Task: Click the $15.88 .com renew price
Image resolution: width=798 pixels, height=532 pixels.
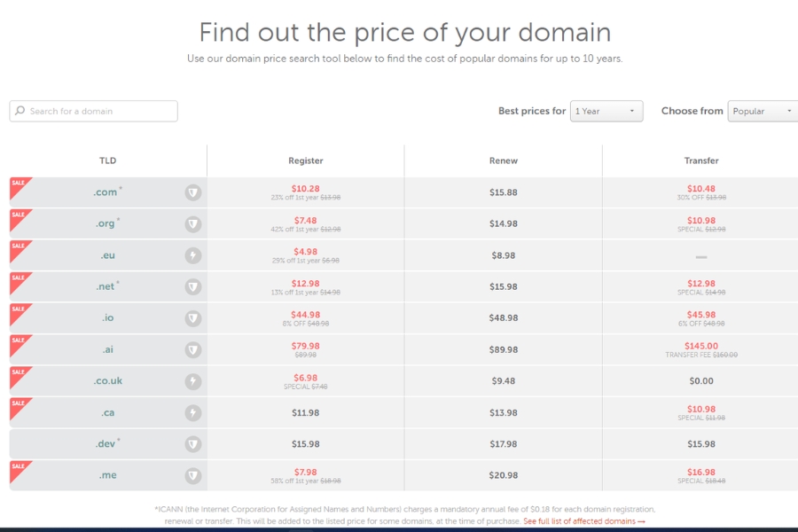Action: tap(504, 192)
